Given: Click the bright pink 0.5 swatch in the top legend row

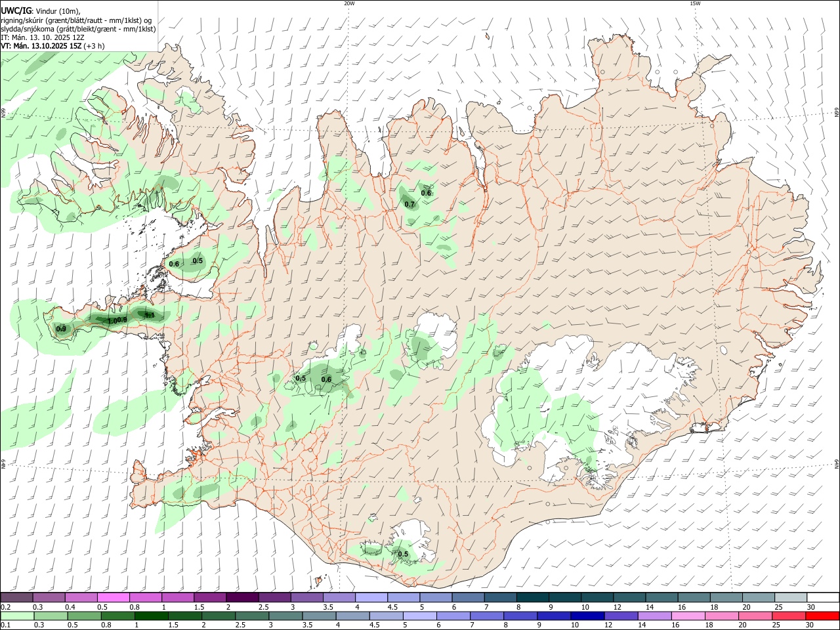Looking at the screenshot, I should pyautogui.click(x=113, y=598).
